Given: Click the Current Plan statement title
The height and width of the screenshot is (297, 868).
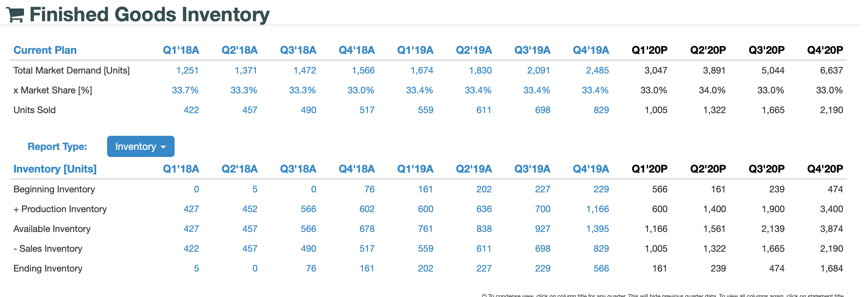Looking at the screenshot, I should [x=45, y=50].
